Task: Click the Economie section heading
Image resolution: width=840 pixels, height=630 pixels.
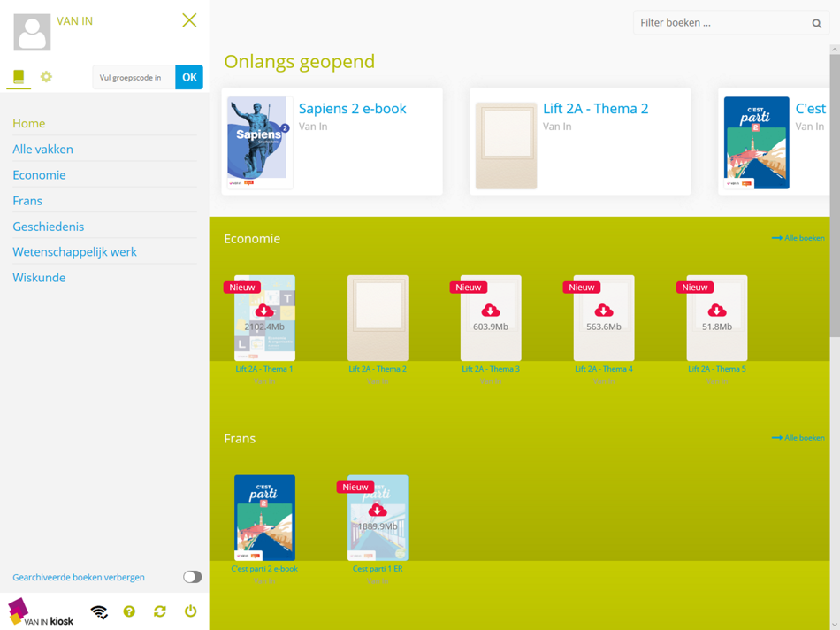Action: (x=252, y=239)
